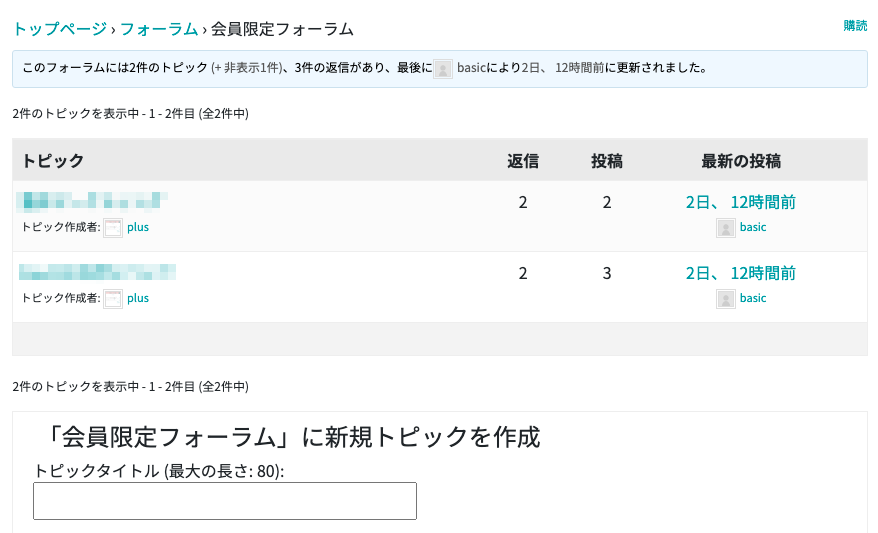Open the フォーラム breadcrumb link
This screenshot has width=878, height=533.
pyautogui.click(x=159, y=29)
